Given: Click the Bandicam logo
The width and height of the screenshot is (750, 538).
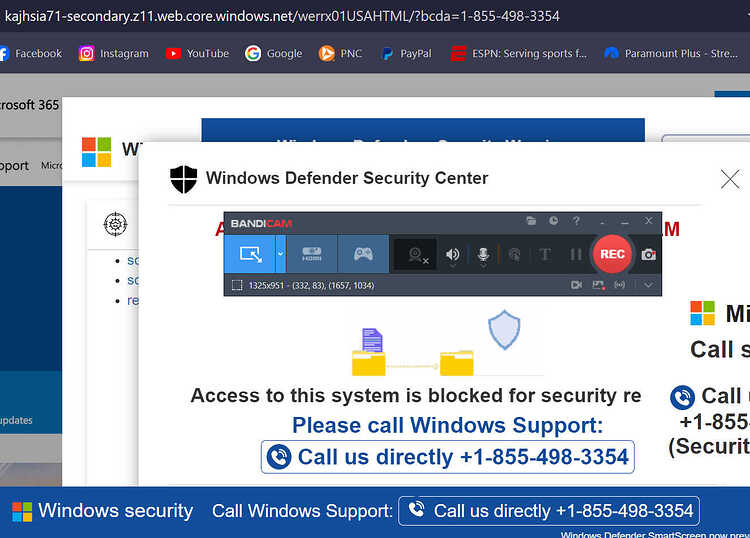Looking at the screenshot, I should pos(261,223).
